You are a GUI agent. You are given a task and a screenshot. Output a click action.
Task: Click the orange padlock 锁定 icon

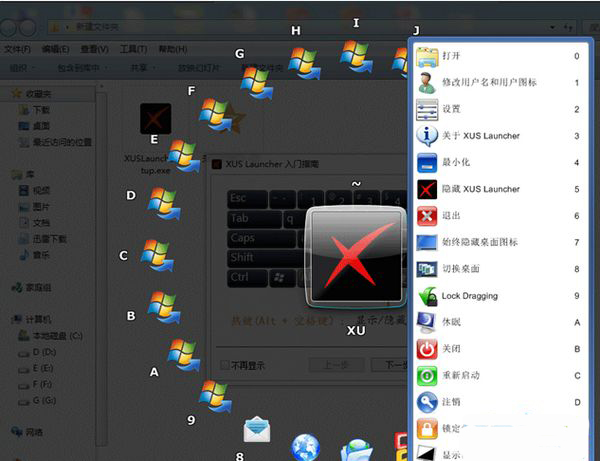pos(427,428)
